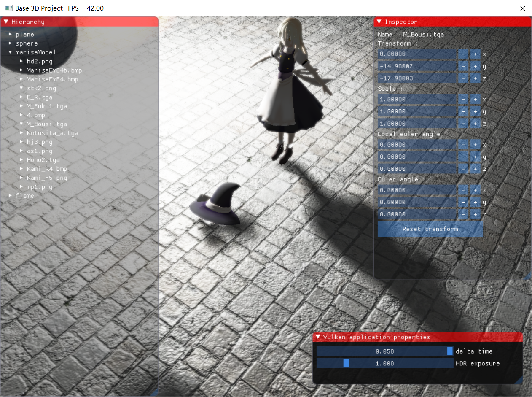Select M_Fuku1.tga in the hierarchy
Screen dimensions: 532x397
(x=47, y=106)
